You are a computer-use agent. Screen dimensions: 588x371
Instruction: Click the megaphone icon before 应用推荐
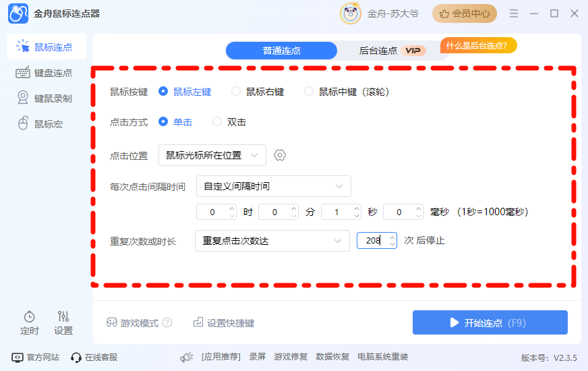tap(186, 357)
